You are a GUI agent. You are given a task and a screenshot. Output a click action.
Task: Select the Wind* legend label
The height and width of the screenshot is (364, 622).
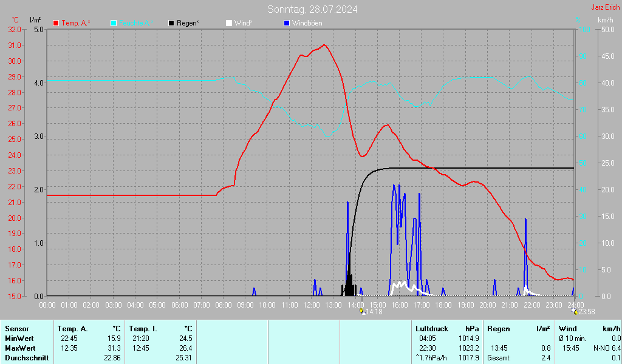pos(243,24)
